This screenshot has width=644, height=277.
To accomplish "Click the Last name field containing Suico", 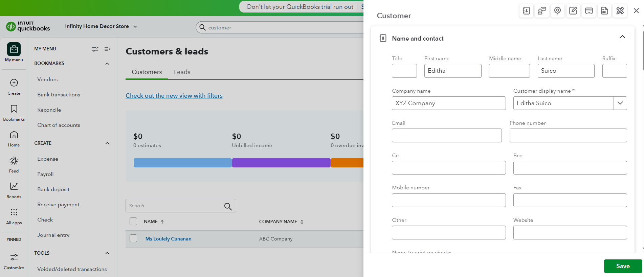I will 566,71.
